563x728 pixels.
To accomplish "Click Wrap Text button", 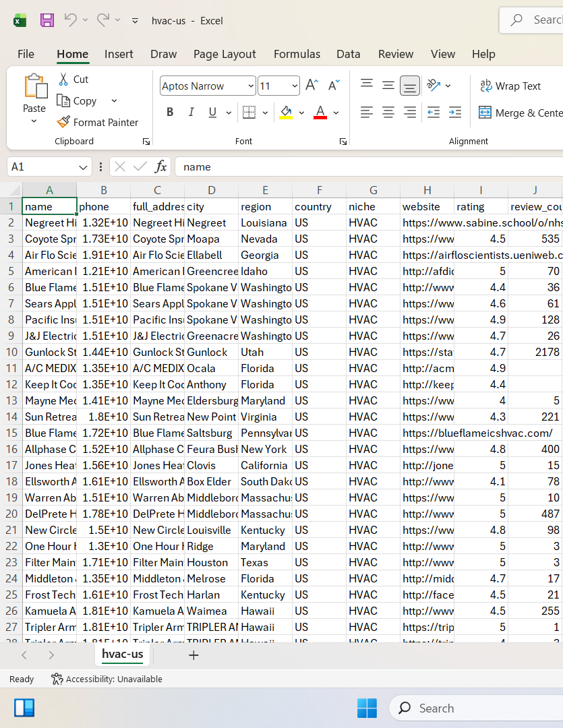I will (x=510, y=86).
